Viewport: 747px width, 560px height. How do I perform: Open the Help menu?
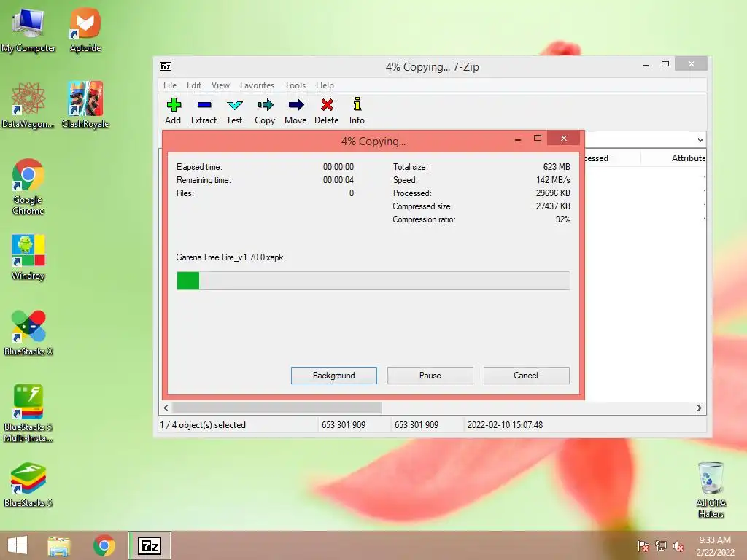[325, 85]
